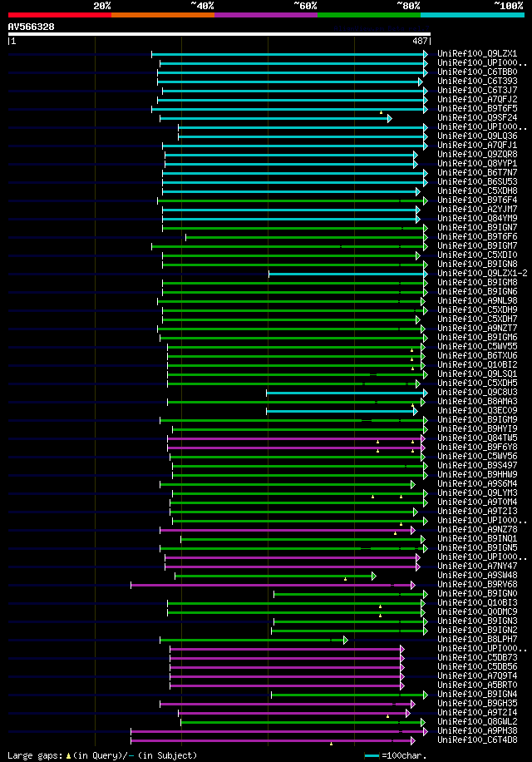Open hit UniRef100_B9S497
Viewport: 532px width, 762px height.
click(x=477, y=466)
